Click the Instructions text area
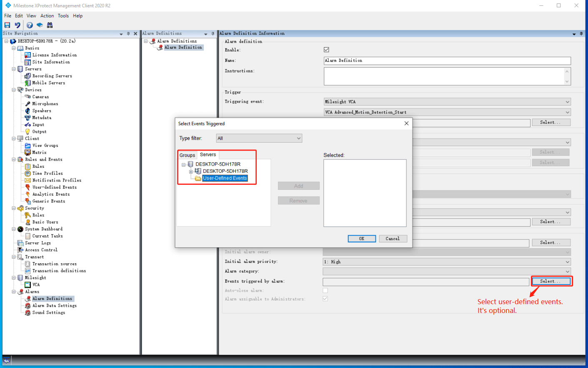Image resolution: width=588 pixels, height=368 pixels. (x=447, y=76)
